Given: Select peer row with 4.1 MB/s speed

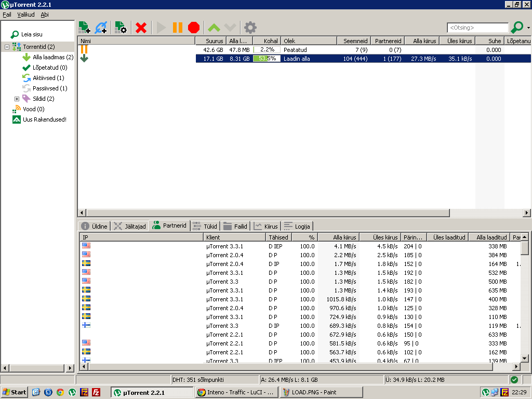Looking at the screenshot, I should [x=300, y=246].
